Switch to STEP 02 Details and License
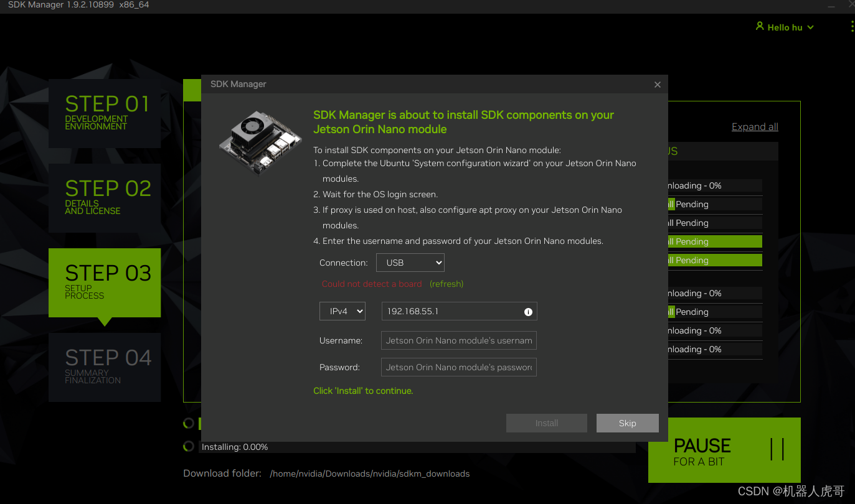This screenshot has width=855, height=504. (104, 197)
